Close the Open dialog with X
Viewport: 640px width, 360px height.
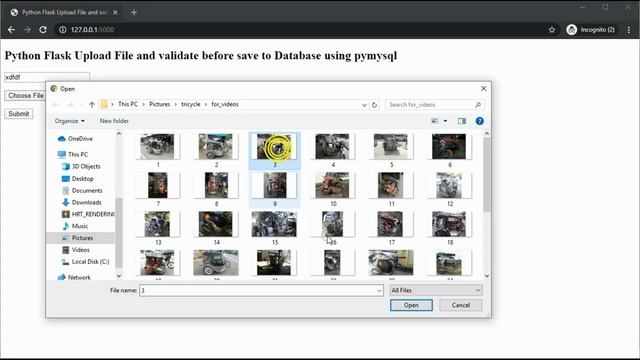(x=483, y=89)
